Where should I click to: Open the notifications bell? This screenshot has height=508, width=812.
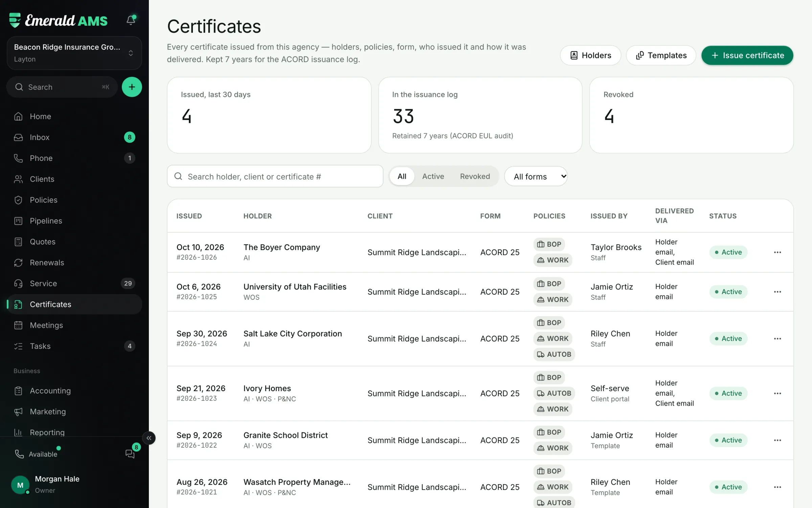pyautogui.click(x=131, y=20)
